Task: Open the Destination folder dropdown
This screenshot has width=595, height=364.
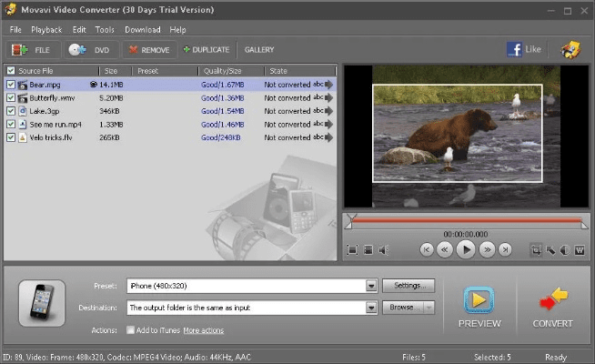Action: pos(371,308)
